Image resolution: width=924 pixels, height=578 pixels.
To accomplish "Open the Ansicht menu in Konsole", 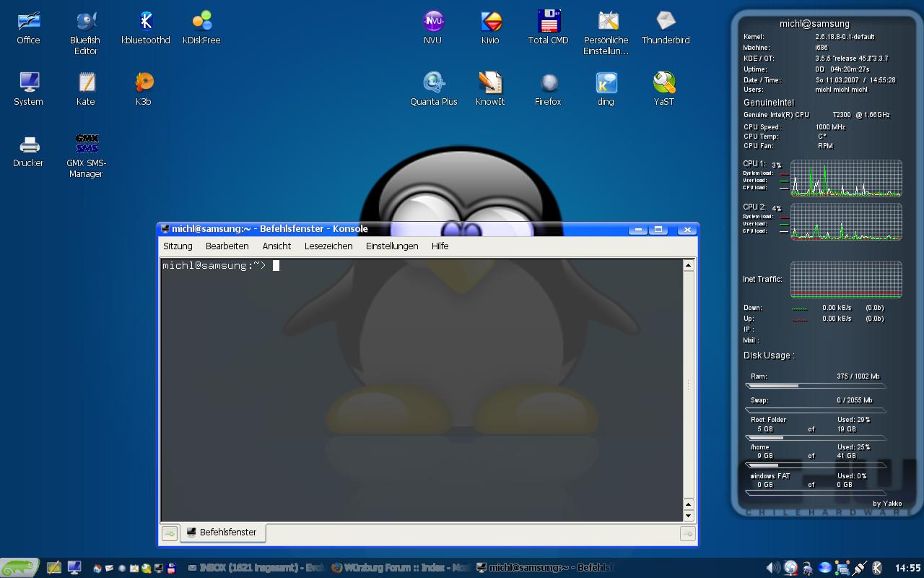I will (x=276, y=246).
